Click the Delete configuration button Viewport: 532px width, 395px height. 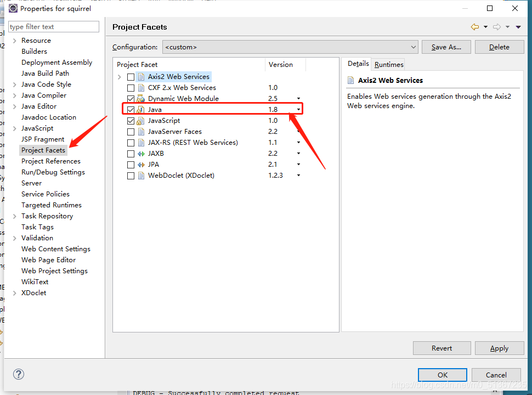[499, 47]
